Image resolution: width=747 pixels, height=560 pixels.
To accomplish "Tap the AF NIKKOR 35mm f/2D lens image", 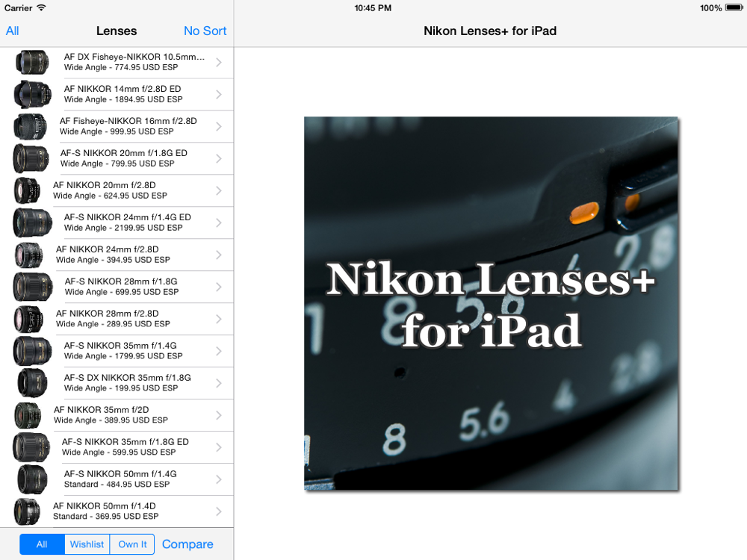I will point(27,415).
